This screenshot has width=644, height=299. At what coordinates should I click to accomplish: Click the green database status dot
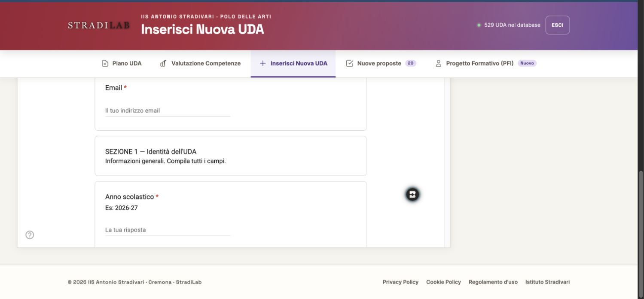coord(479,25)
